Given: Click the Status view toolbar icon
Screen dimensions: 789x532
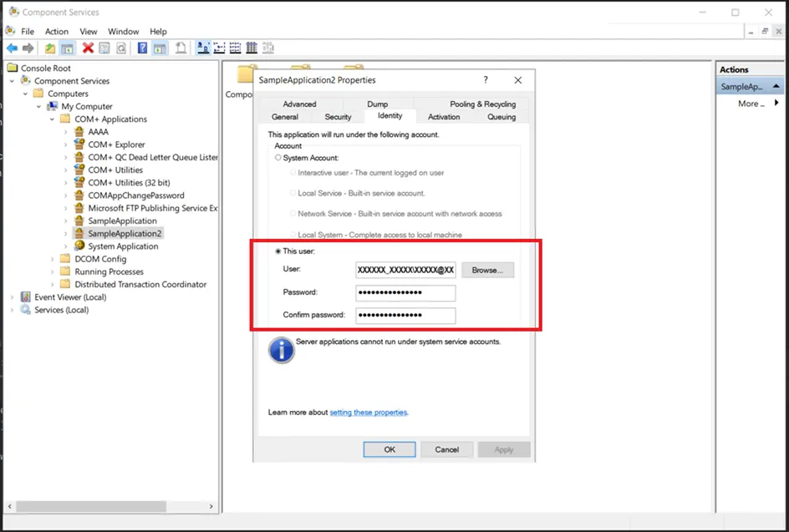Looking at the screenshot, I should pos(268,48).
